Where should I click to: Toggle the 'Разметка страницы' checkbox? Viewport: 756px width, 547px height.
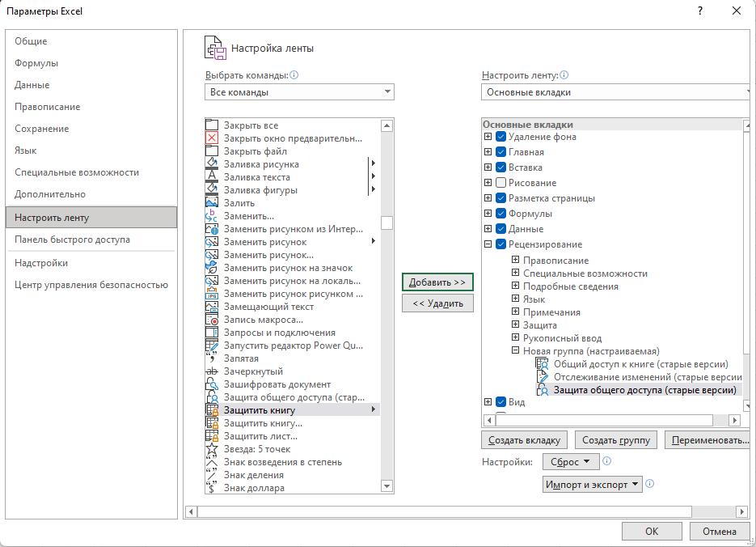tap(501, 198)
